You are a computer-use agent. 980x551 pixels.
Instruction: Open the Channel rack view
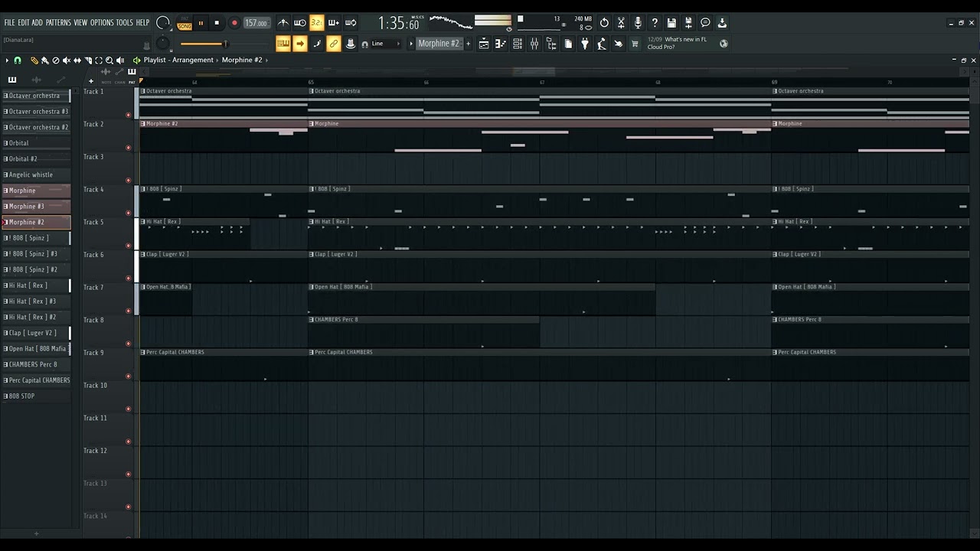click(x=518, y=44)
